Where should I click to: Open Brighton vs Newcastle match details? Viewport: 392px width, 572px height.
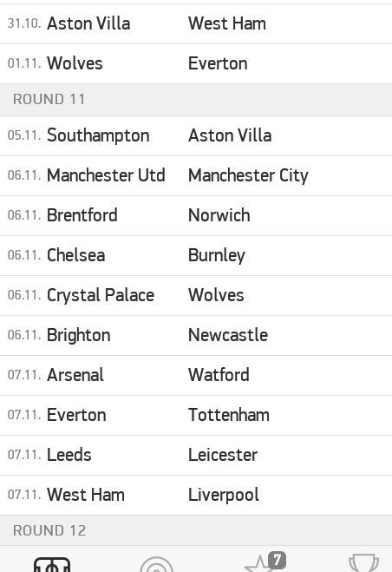point(196,336)
